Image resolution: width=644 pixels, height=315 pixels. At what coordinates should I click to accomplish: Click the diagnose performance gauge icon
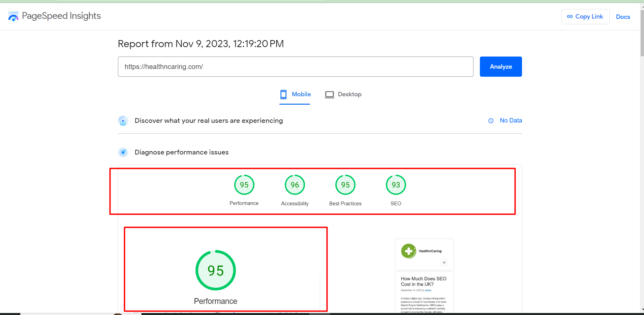click(123, 152)
